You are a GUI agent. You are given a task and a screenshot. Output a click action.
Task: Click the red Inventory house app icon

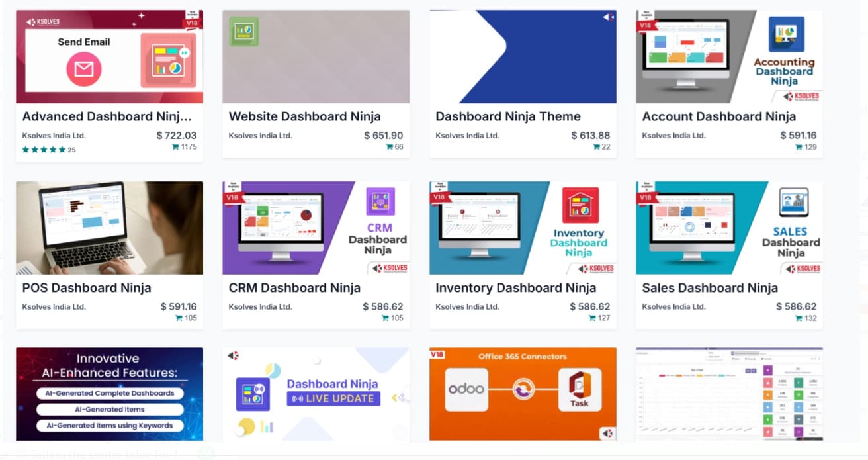pyautogui.click(x=580, y=205)
